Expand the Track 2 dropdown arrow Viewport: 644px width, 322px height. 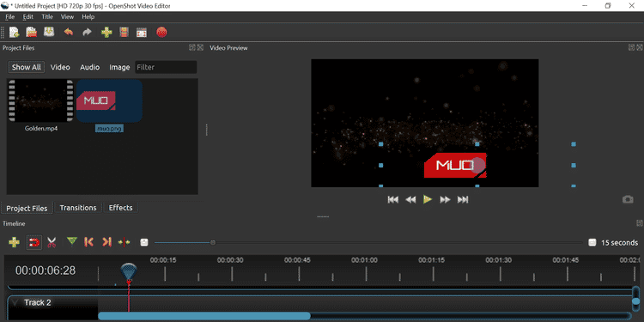click(15, 303)
